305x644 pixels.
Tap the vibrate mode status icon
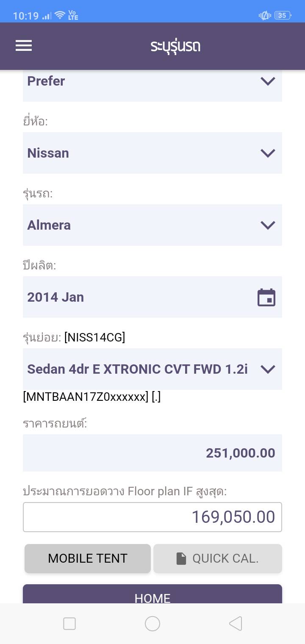(x=265, y=16)
